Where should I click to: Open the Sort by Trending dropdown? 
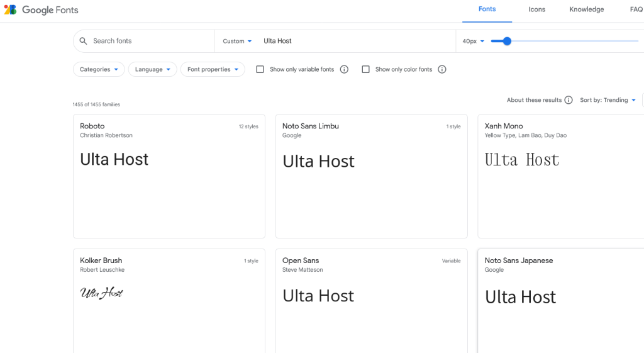(608, 100)
